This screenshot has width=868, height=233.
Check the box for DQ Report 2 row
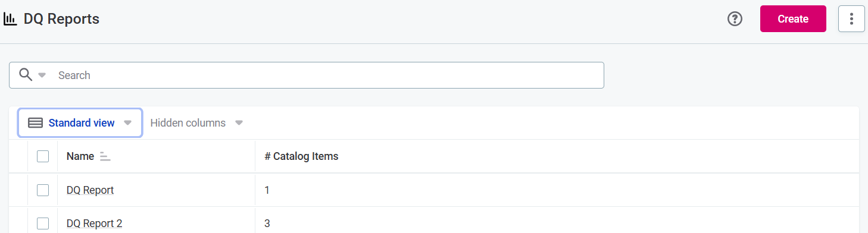pyautogui.click(x=43, y=223)
